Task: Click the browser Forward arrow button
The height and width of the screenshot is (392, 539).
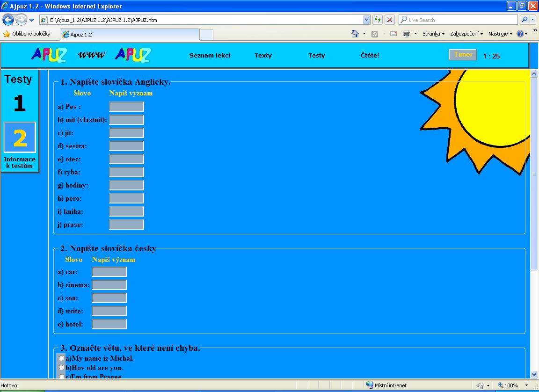Action: tap(22, 20)
